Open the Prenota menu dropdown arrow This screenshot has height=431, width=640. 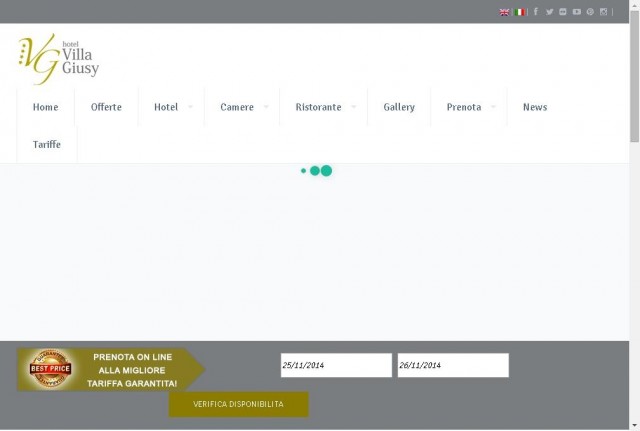[493, 107]
